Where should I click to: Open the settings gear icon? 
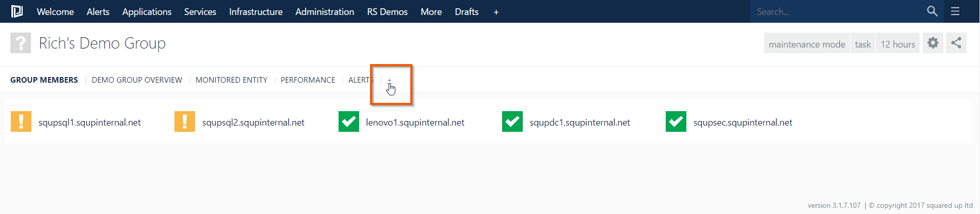tap(933, 43)
